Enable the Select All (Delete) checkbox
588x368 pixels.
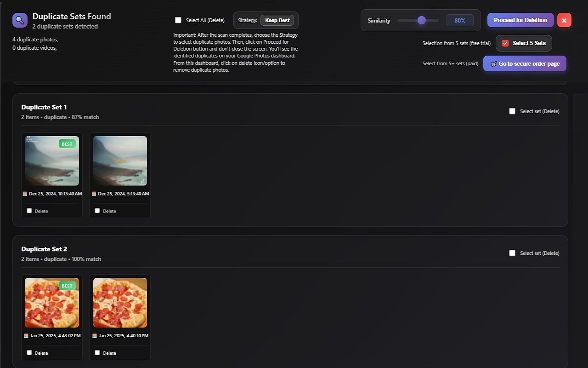(x=178, y=20)
